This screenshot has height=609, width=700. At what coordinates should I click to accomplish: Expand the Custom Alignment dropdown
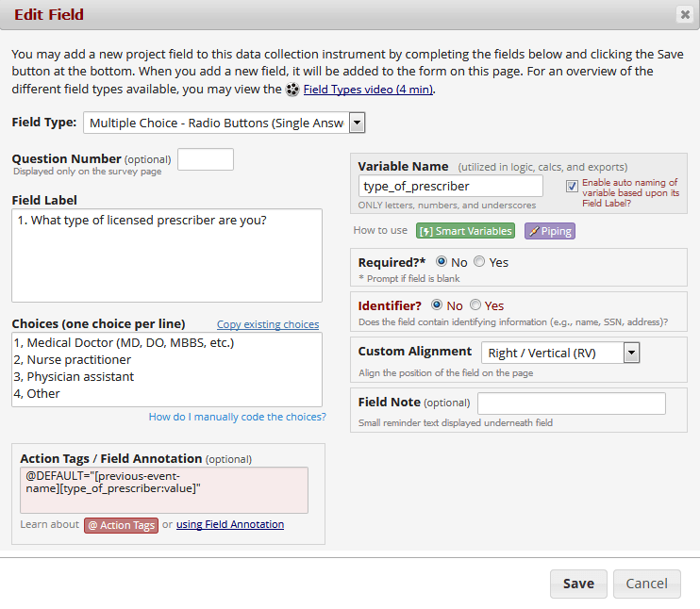coord(560,353)
